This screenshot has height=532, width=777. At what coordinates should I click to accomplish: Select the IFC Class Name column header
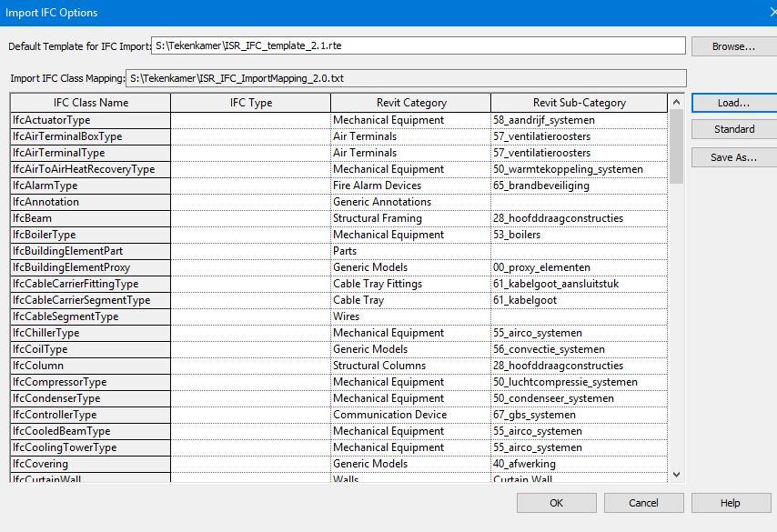tap(91, 103)
